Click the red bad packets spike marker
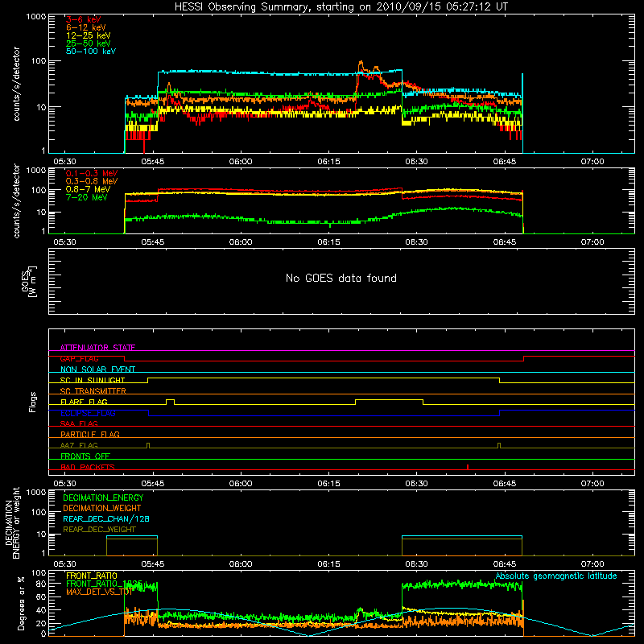 pos(468,467)
